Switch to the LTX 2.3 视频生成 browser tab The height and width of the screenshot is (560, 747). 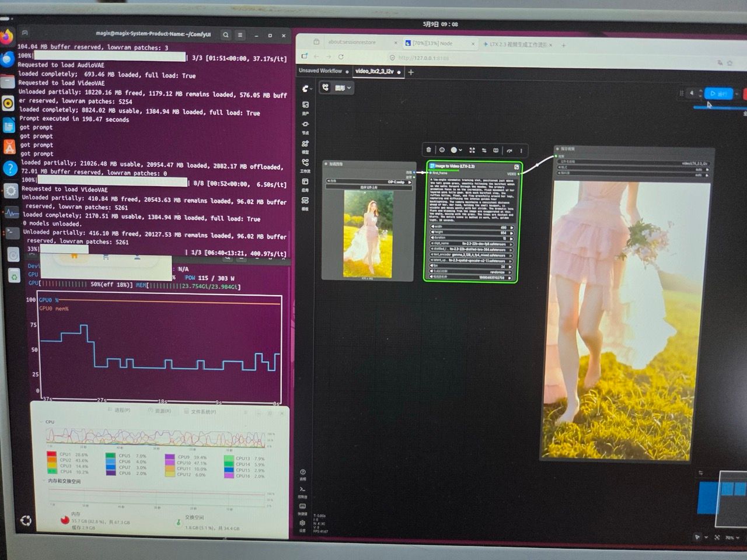click(518, 44)
